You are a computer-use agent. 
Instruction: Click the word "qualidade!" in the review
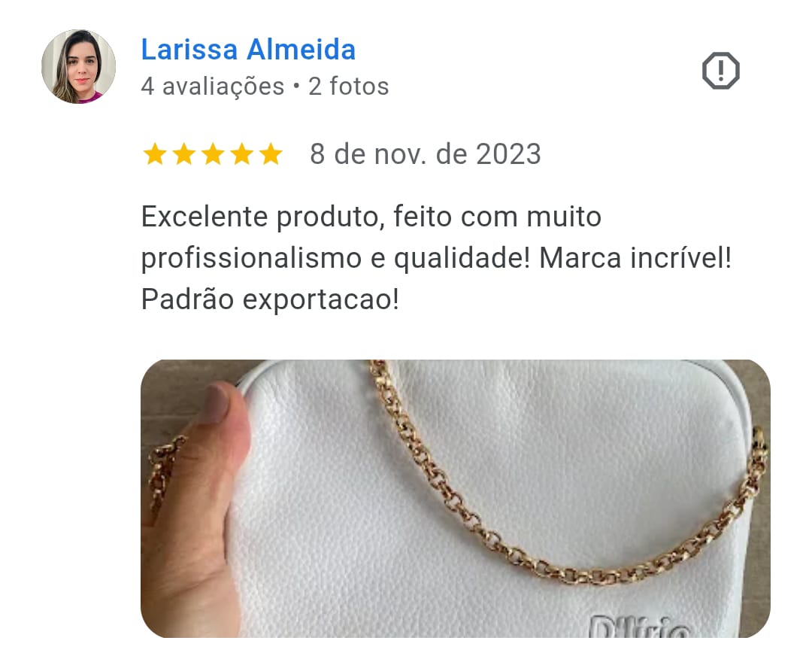tap(462, 259)
